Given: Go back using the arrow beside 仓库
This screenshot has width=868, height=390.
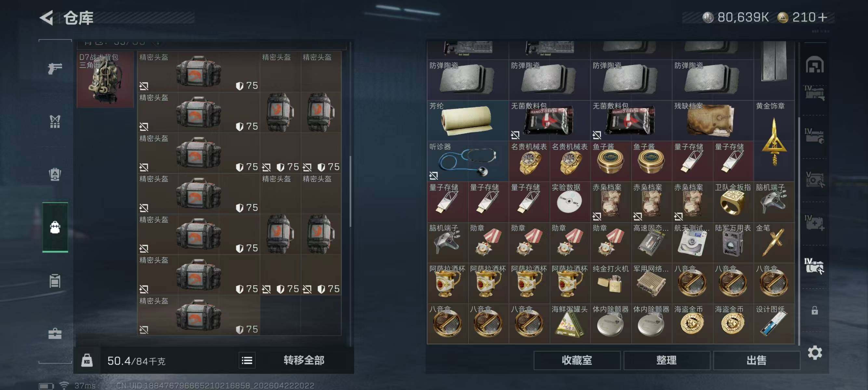Looking at the screenshot, I should click(x=47, y=18).
